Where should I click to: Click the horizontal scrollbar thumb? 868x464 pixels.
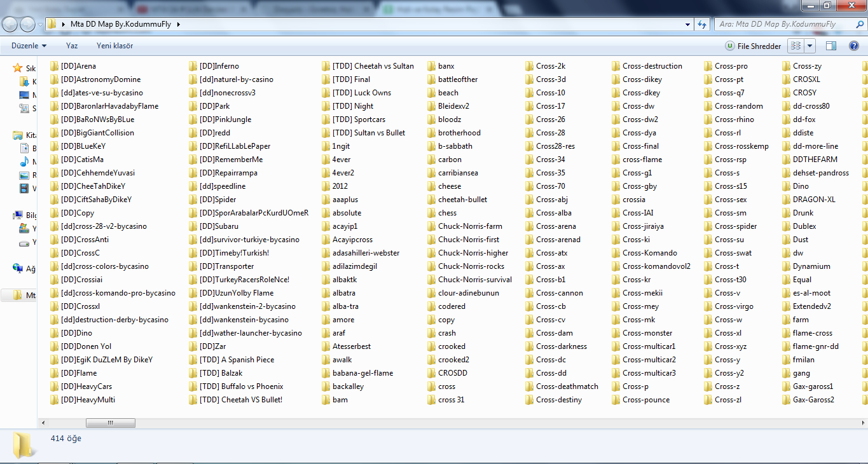tap(110, 423)
